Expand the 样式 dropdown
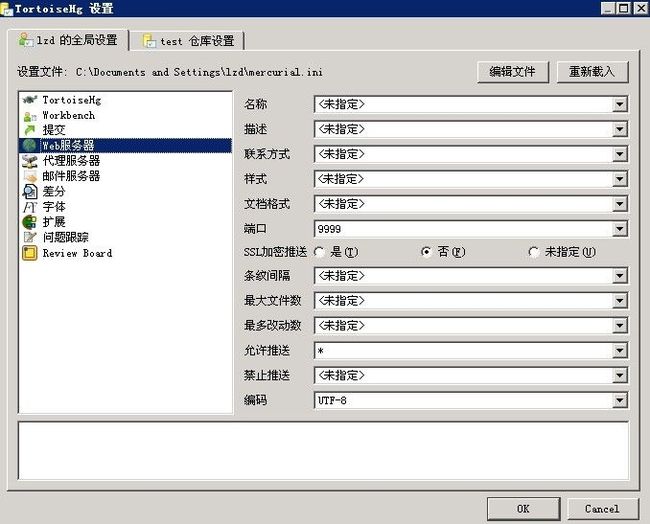The width and height of the screenshot is (650, 524). tap(619, 179)
